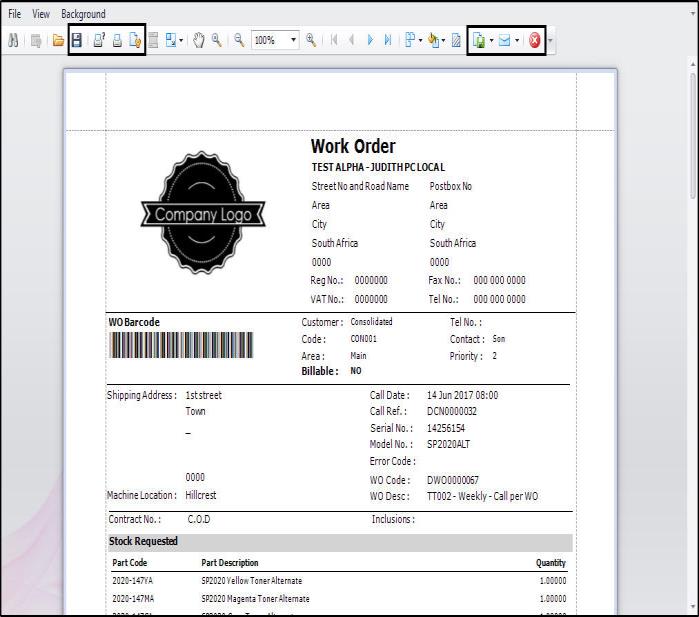
Task: Click "TT002 - Weekly - Call per WO" text
Action: (x=482, y=496)
